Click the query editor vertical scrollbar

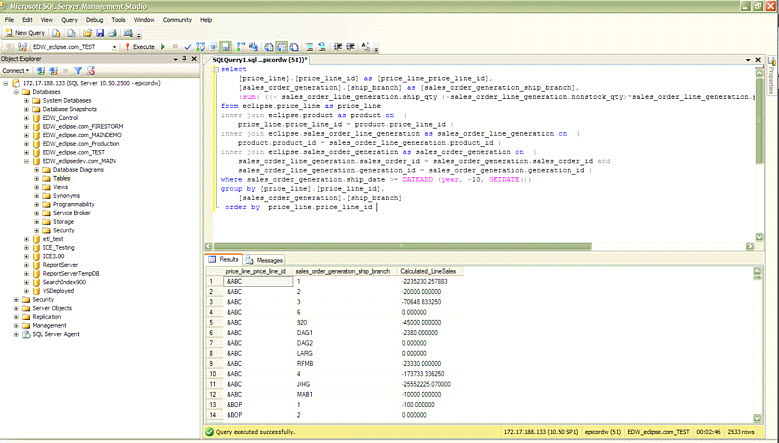point(759,121)
